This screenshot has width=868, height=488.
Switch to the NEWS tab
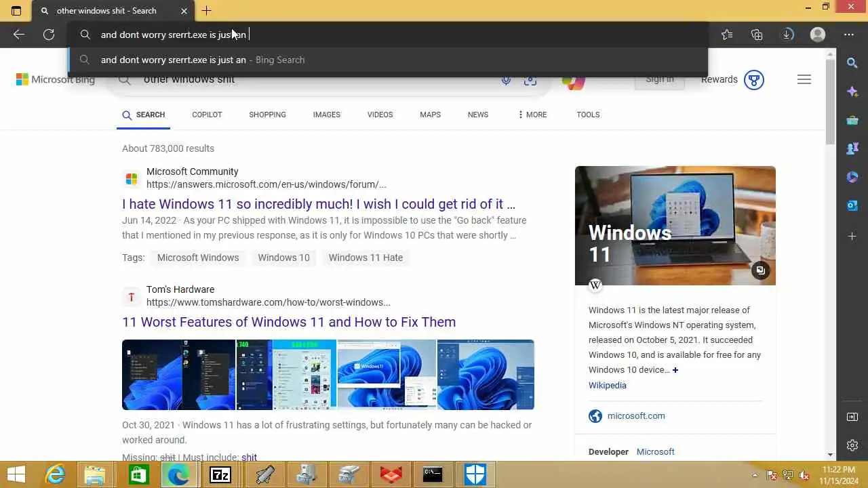click(477, 115)
